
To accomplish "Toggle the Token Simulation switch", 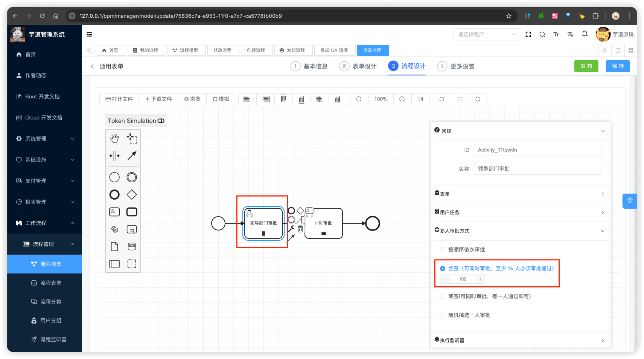I will click(161, 121).
